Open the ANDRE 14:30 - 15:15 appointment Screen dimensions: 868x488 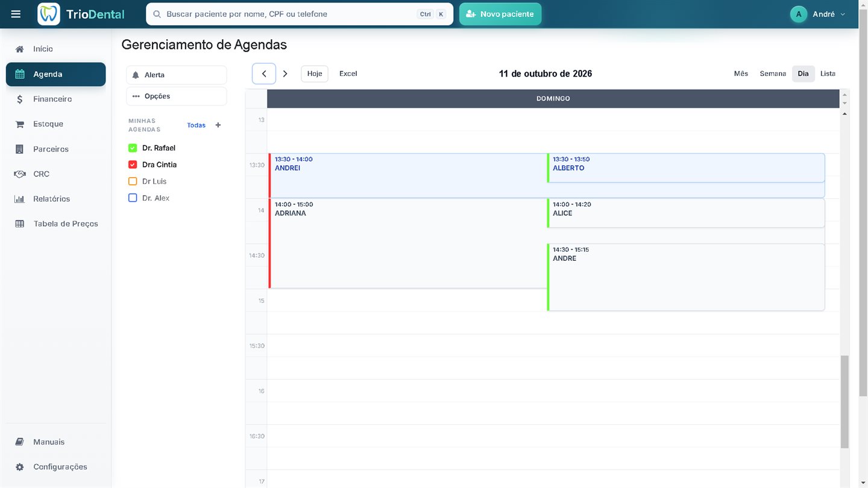click(686, 277)
